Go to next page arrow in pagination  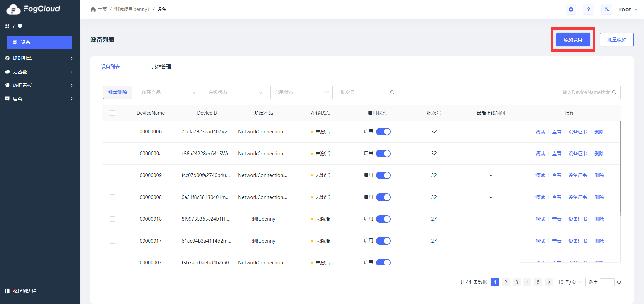pos(549,282)
